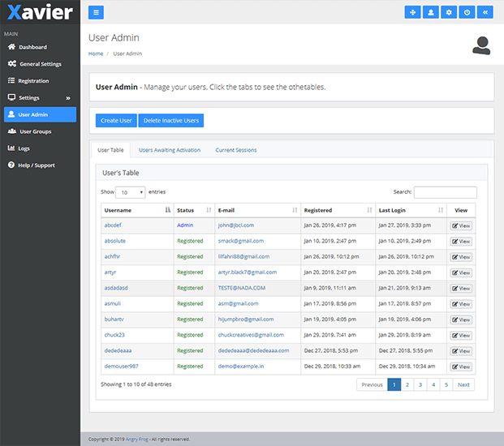Toggle the sidebar hamburger menu button
The image size is (504, 446).
96,12
